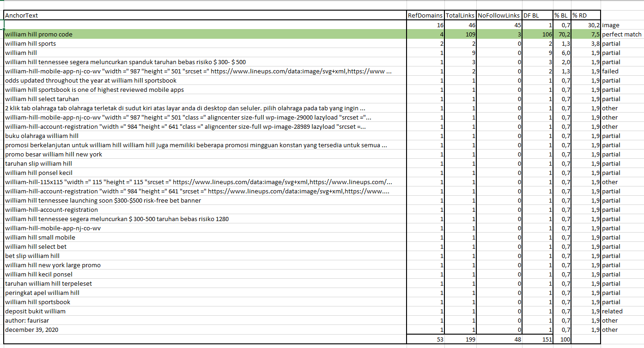The width and height of the screenshot is (644, 348).
Task: Click the 'image' label in first row
Action: (610, 25)
